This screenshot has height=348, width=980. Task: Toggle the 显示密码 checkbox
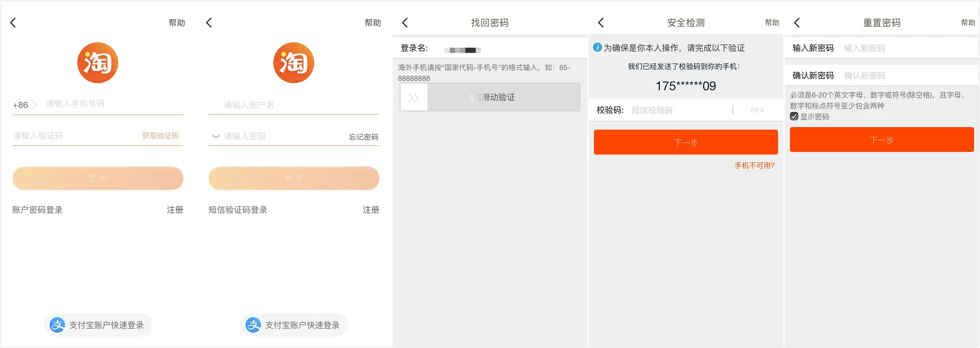tap(794, 116)
